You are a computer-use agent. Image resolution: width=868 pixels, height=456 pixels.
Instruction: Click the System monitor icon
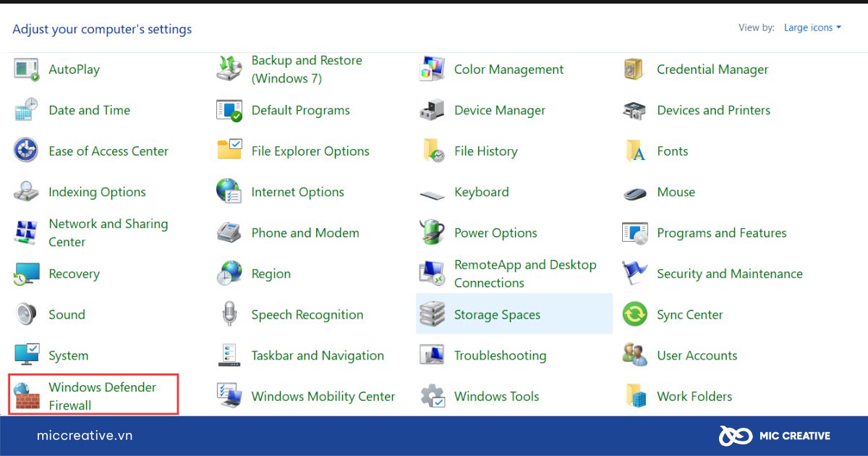click(27, 355)
